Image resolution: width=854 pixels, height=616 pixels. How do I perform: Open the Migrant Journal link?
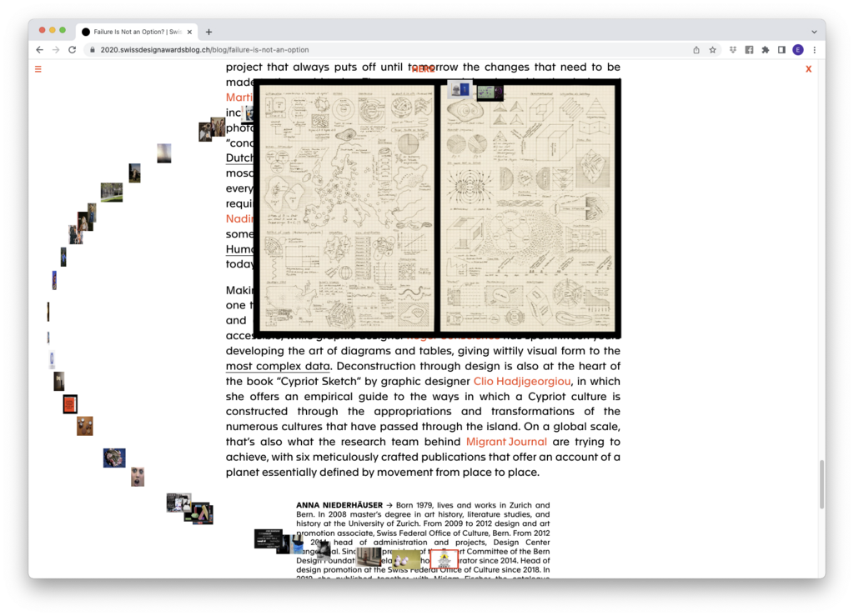(x=506, y=442)
